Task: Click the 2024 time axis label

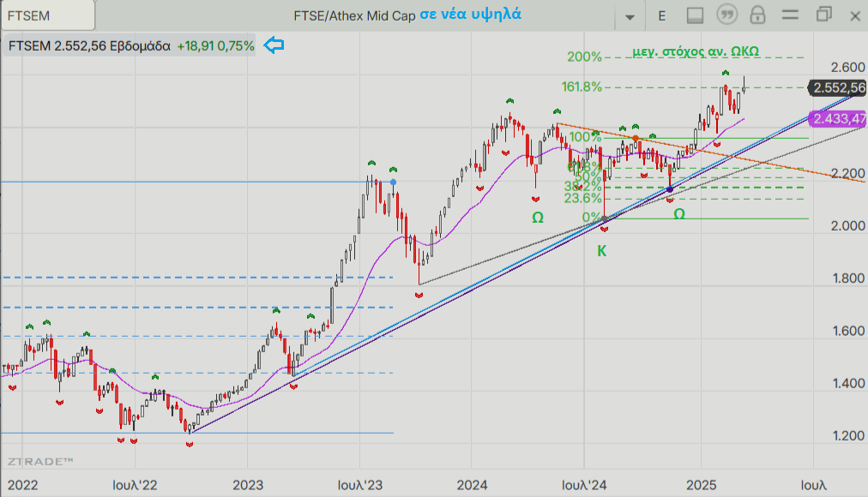Action: point(473,485)
